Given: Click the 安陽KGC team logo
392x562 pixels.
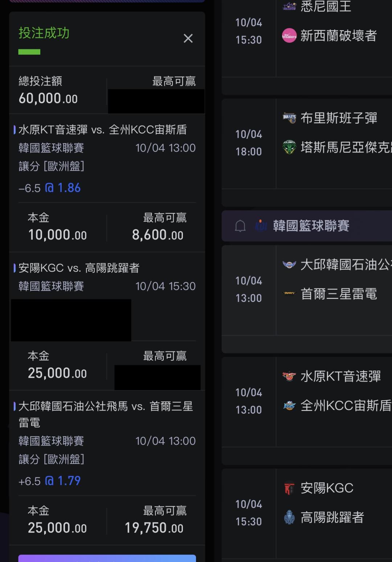Looking at the screenshot, I should click(x=289, y=488).
